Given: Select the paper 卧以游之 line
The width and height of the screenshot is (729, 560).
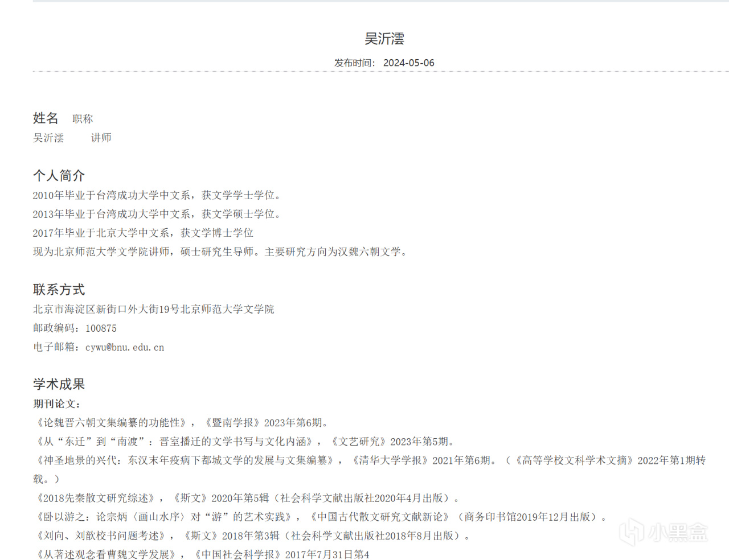Looking at the screenshot, I should point(320,517).
